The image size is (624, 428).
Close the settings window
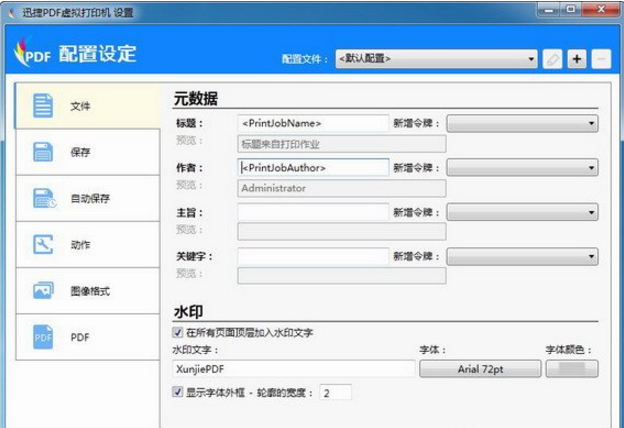601,9
